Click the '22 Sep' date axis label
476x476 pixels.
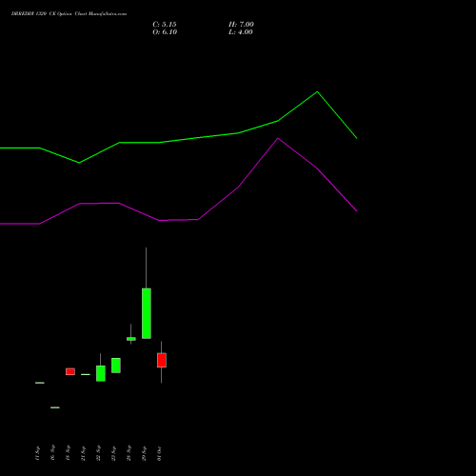(98, 453)
